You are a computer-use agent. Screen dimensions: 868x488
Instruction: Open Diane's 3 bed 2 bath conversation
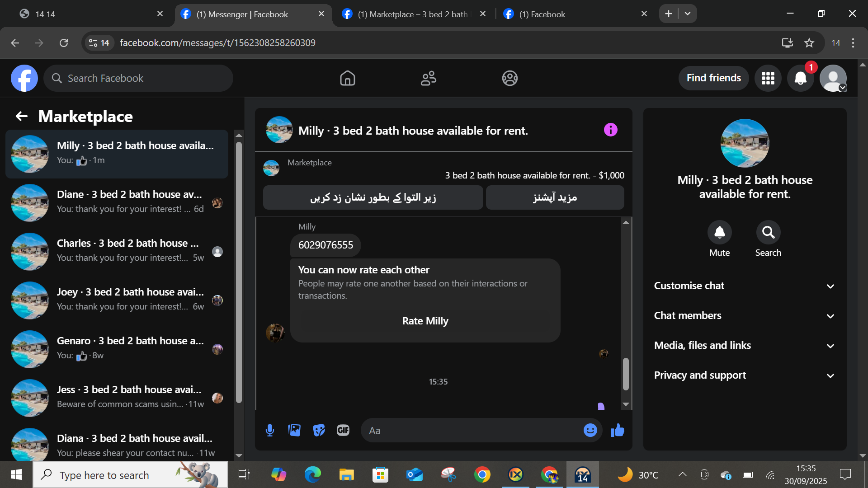point(117,202)
